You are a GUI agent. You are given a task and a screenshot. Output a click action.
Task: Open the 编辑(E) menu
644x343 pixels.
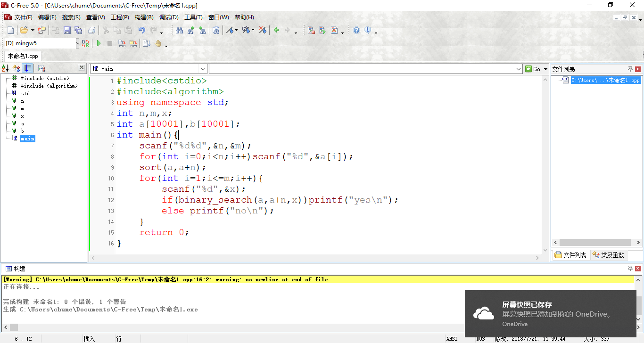click(47, 17)
